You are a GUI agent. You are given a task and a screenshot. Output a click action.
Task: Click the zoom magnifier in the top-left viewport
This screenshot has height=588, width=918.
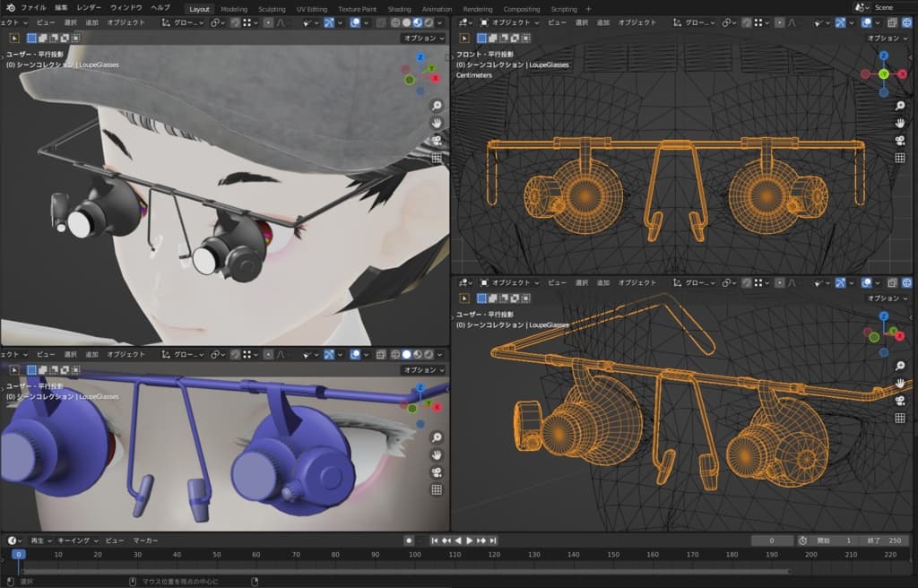click(x=437, y=105)
